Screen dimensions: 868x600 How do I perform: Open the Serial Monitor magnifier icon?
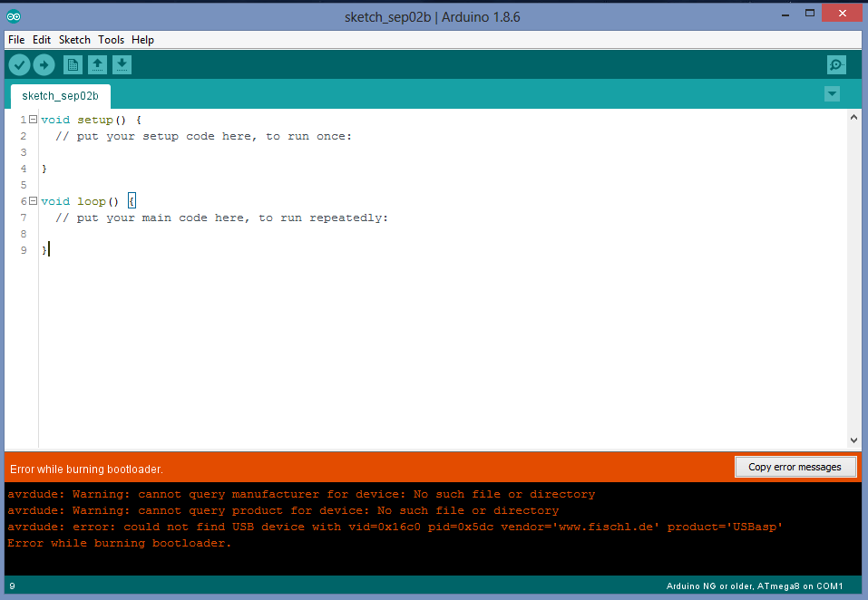pos(835,64)
